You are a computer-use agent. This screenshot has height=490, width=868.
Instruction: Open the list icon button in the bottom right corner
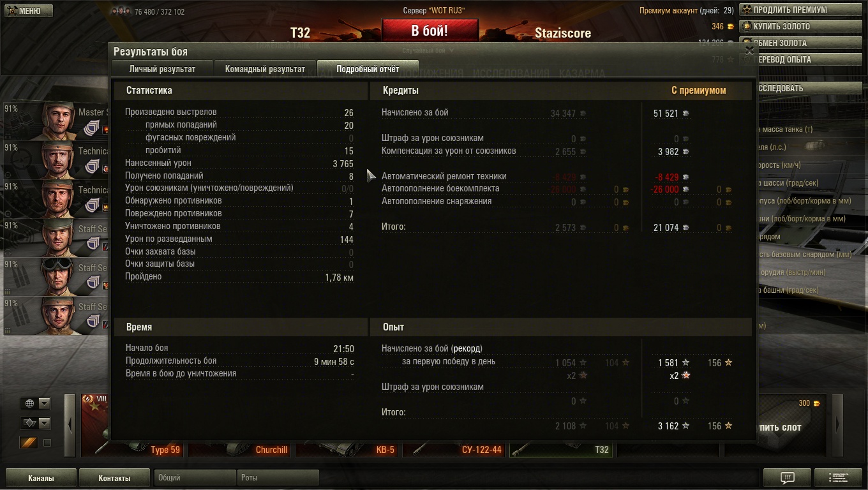pos(838,477)
